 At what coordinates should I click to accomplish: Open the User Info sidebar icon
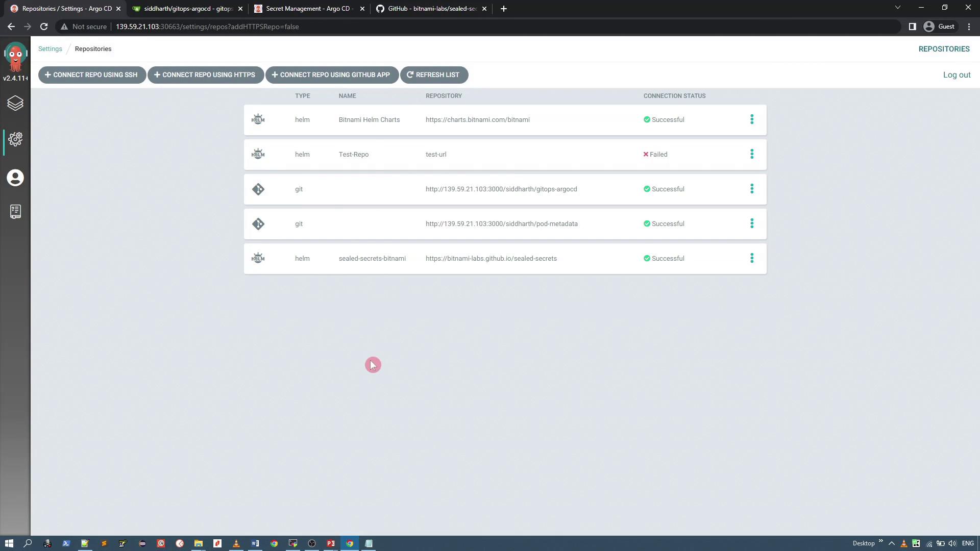point(15,178)
